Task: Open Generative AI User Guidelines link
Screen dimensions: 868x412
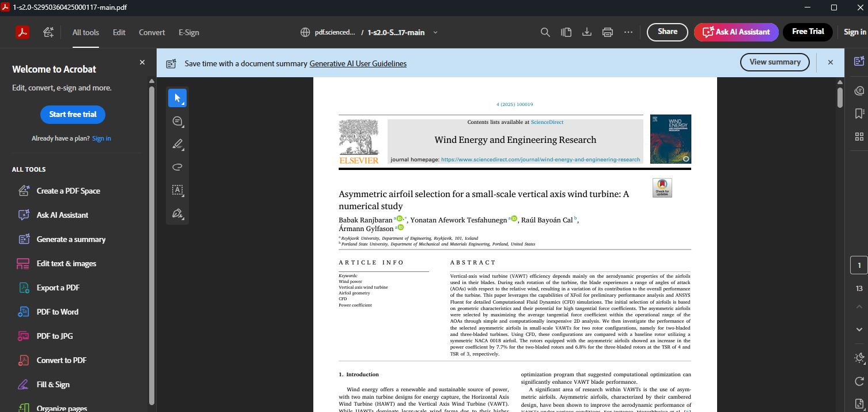Action: coord(358,63)
